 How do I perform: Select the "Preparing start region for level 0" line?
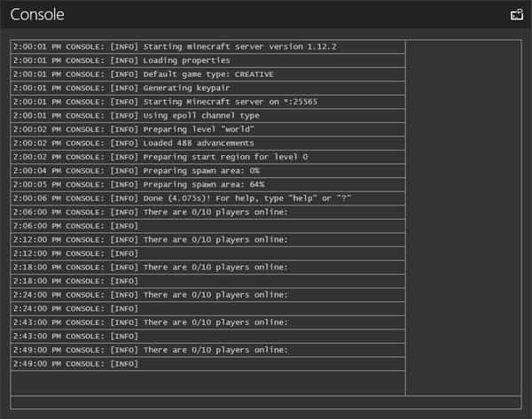pyautogui.click(x=208, y=157)
